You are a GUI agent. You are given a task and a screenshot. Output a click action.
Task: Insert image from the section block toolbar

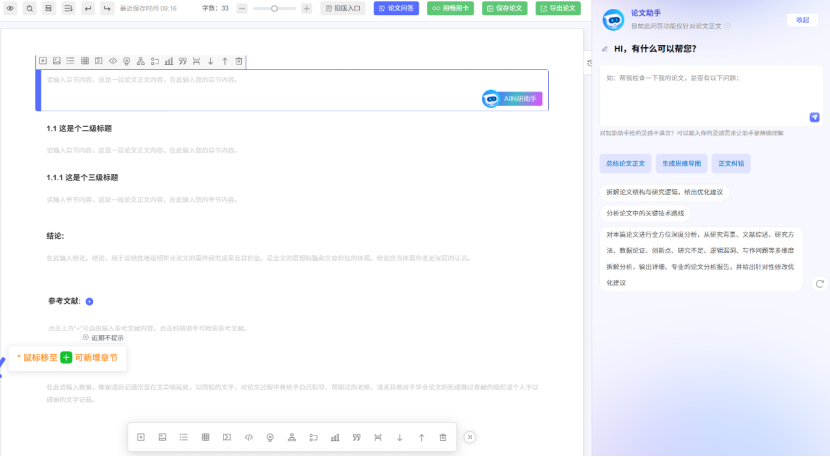click(x=57, y=61)
